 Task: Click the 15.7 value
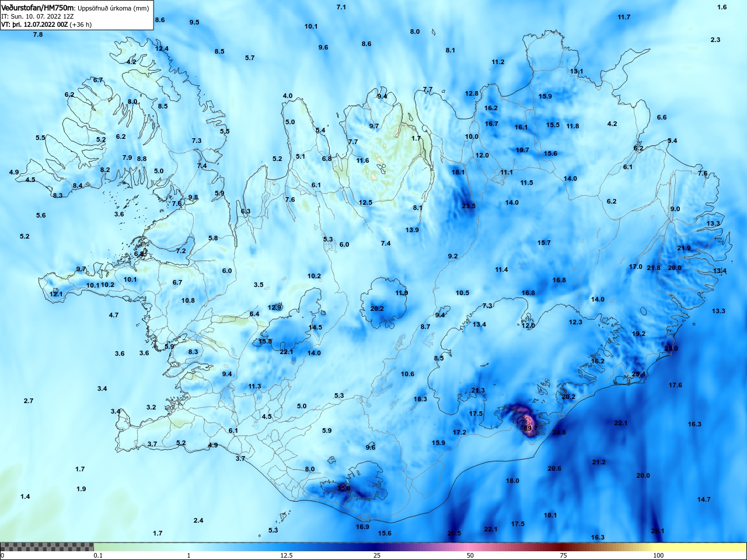[x=544, y=243]
